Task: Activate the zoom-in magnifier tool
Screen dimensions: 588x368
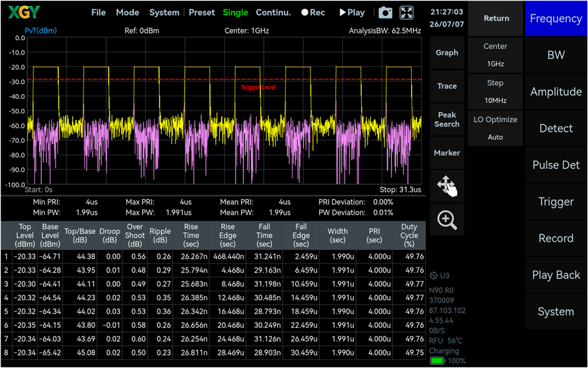Action: pos(447,220)
